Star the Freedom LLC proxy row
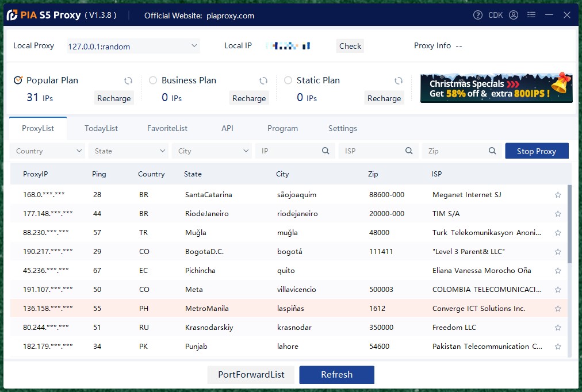 pos(558,328)
